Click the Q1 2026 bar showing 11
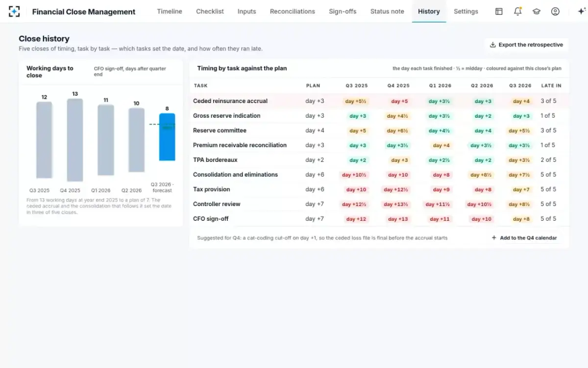 click(106, 140)
